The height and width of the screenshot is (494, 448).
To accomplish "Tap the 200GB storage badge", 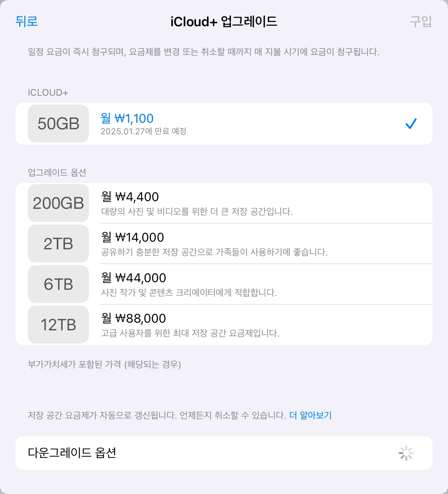I will point(58,203).
